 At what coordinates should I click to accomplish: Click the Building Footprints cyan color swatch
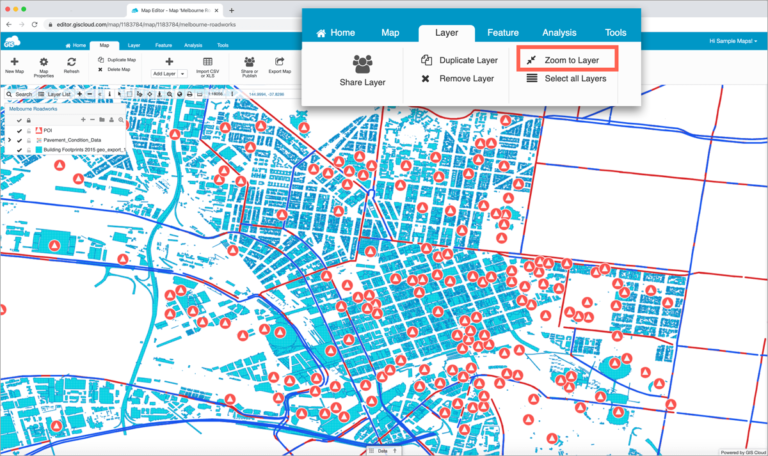point(39,152)
